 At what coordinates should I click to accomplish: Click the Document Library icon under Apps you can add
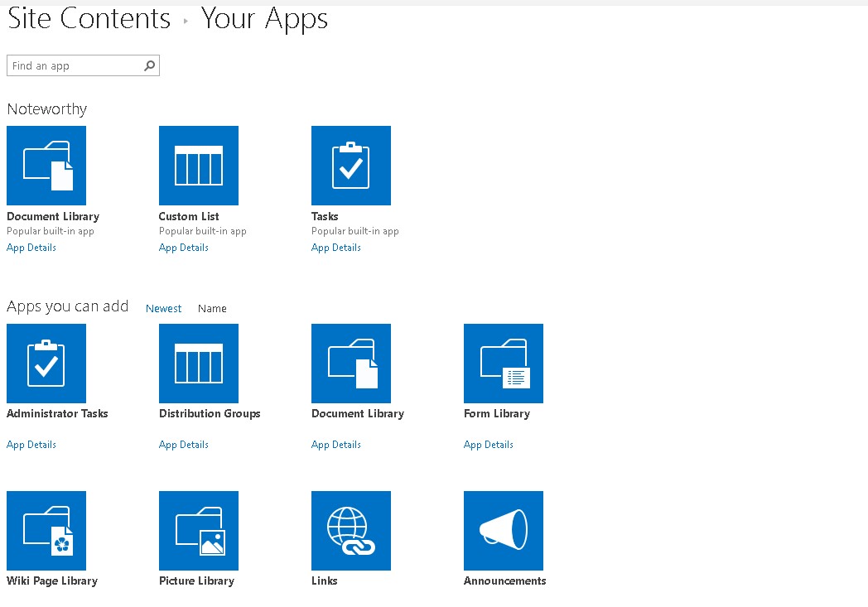coord(351,364)
